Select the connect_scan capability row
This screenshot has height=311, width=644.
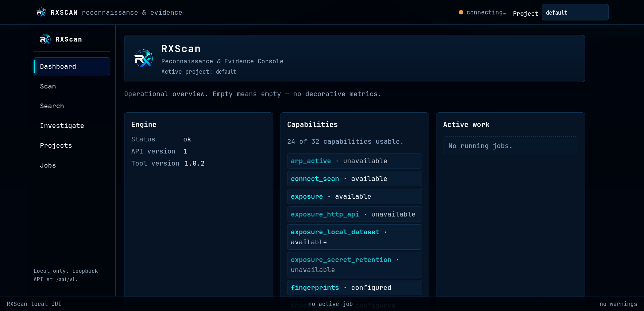(x=355, y=179)
